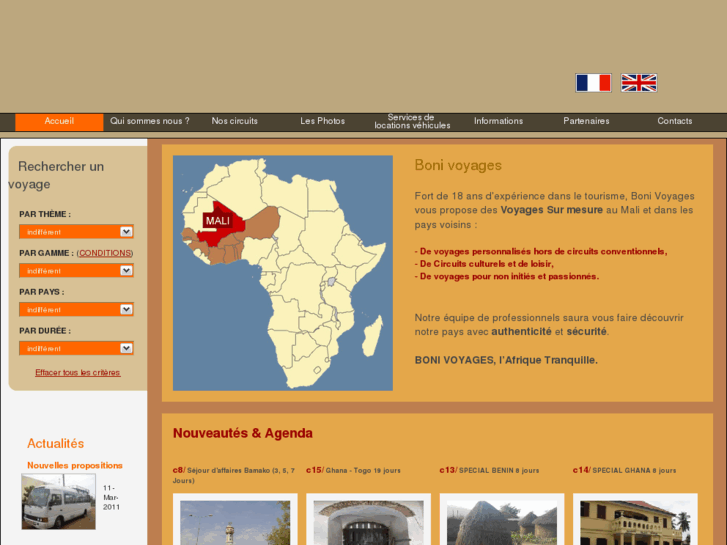The width and height of the screenshot is (727, 545).
Task: Go to the Partenaires page
Action: [587, 121]
